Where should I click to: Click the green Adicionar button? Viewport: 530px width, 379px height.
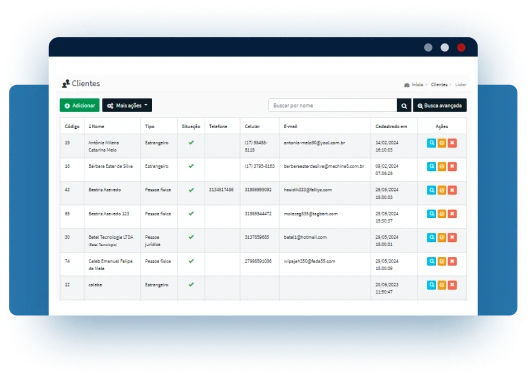coord(79,105)
